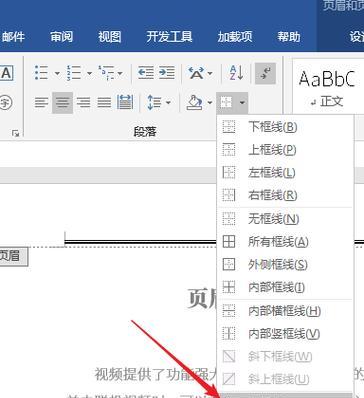Click the character border A icon
Viewport: 364px width, 398px height.
click(6, 73)
